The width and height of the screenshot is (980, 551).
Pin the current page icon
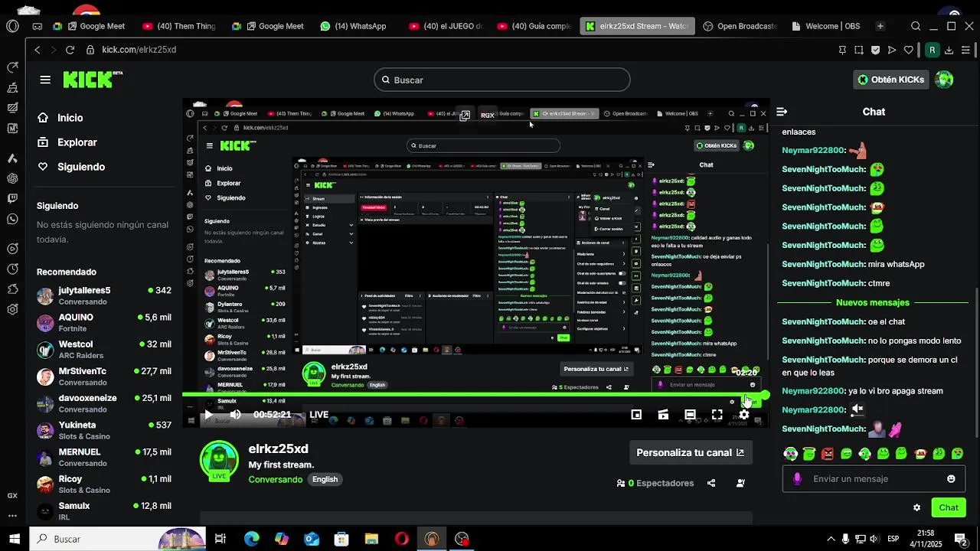842,50
